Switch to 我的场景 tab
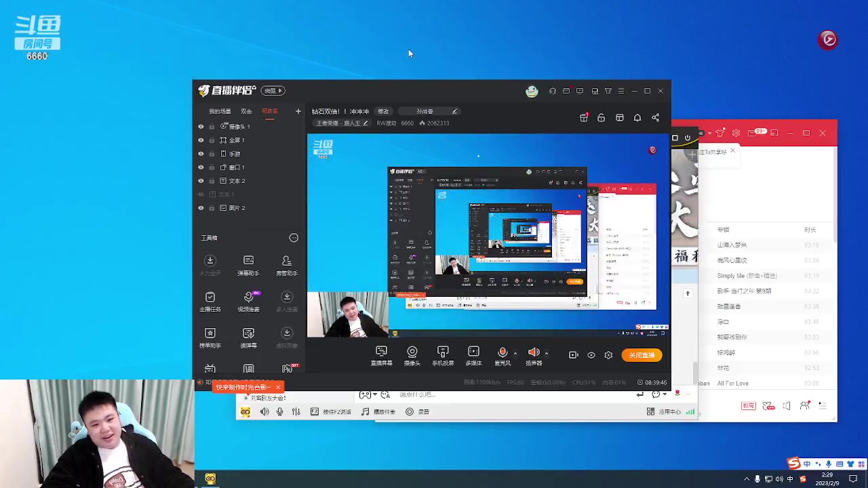Viewport: 868px width, 488px height. coord(220,111)
